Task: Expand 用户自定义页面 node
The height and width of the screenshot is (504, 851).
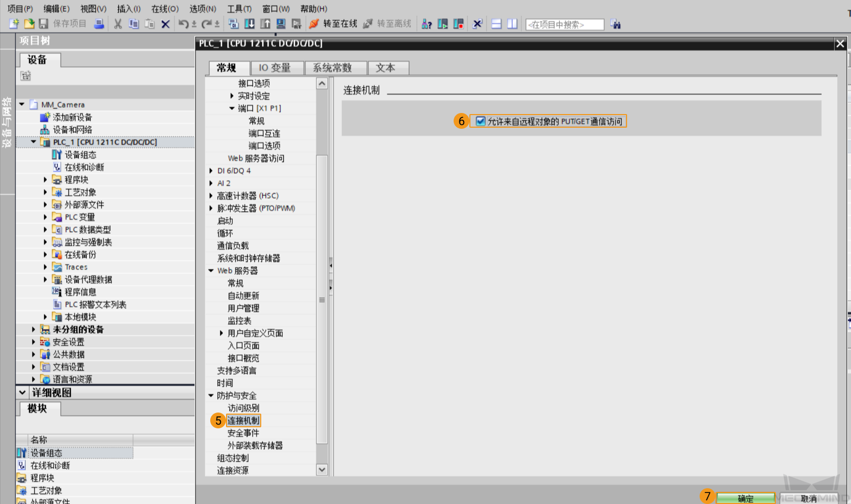Action: (221, 333)
